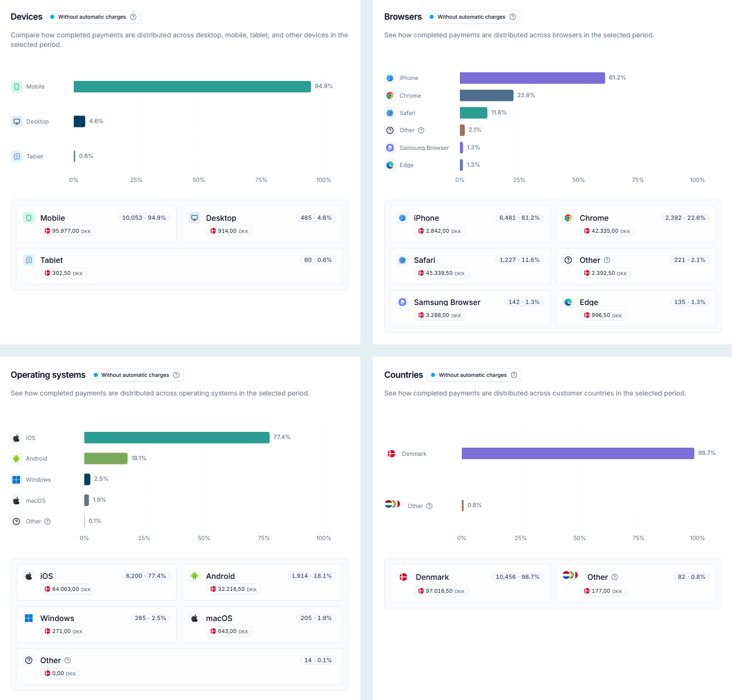Click the Android robot icon in OS chart
732x700 pixels.
pyautogui.click(x=16, y=459)
